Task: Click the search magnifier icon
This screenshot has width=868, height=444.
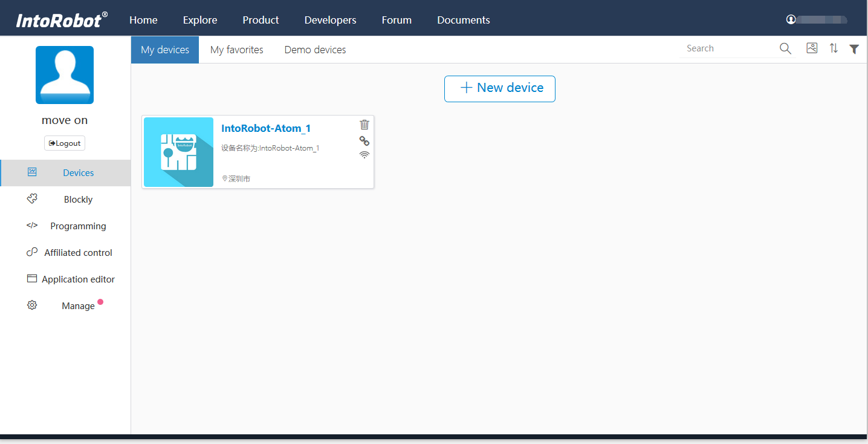Action: click(x=785, y=49)
